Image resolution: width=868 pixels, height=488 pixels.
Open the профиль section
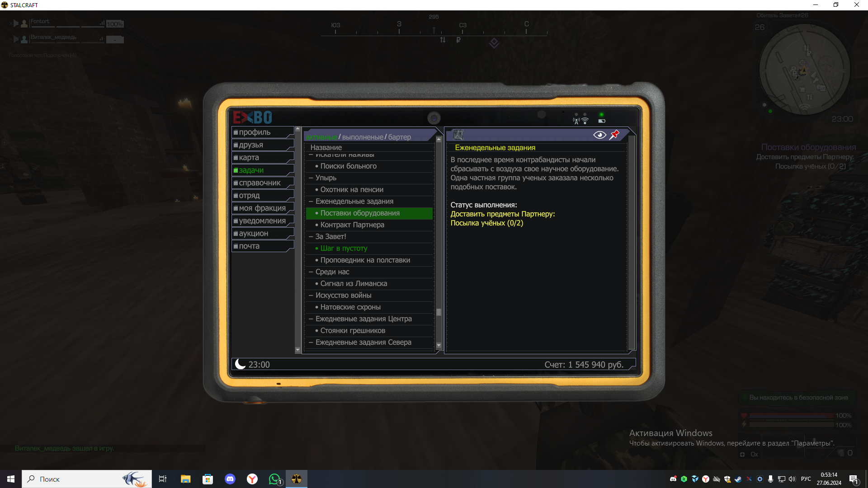(x=263, y=132)
